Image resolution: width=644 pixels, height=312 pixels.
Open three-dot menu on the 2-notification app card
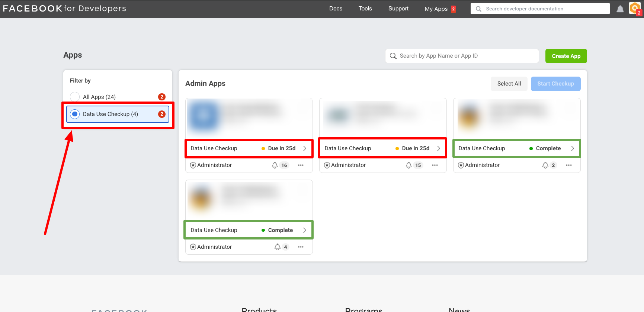pyautogui.click(x=569, y=165)
